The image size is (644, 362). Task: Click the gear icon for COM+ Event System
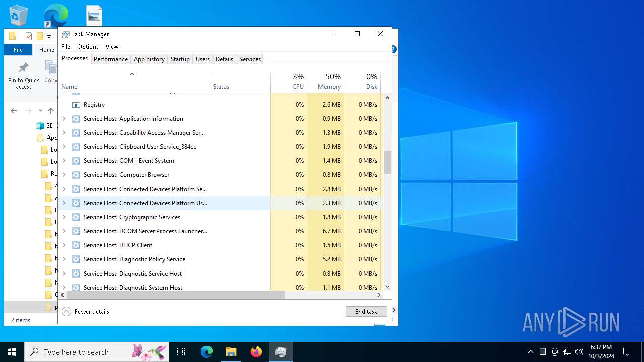pos(76,161)
